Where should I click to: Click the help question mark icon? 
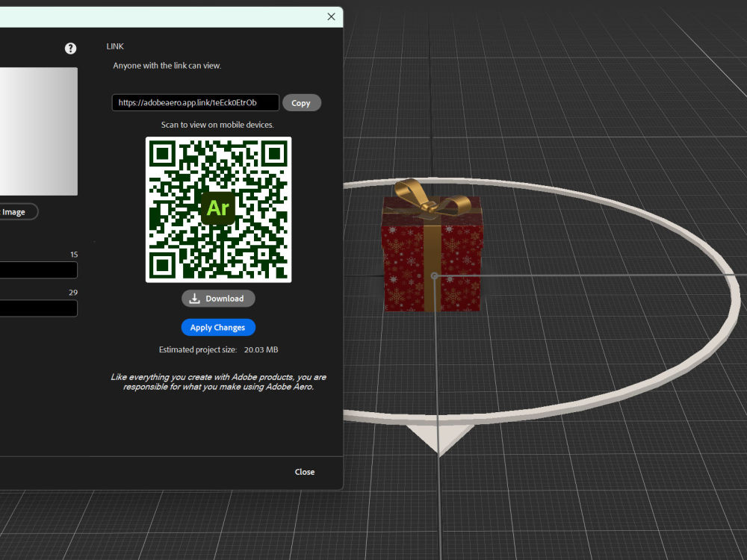click(x=70, y=48)
